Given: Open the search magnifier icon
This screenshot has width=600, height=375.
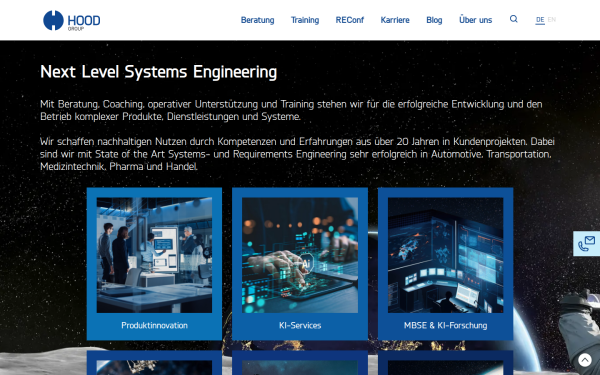Looking at the screenshot, I should pyautogui.click(x=514, y=19).
